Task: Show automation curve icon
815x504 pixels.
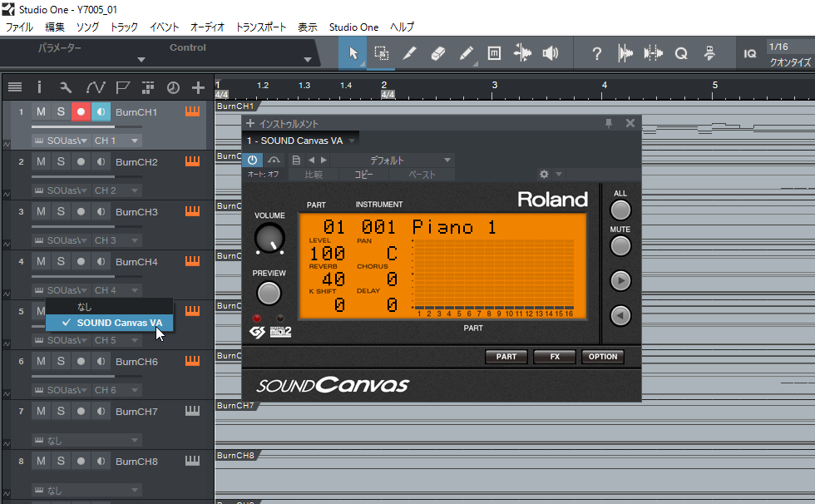Action: pyautogui.click(x=95, y=87)
